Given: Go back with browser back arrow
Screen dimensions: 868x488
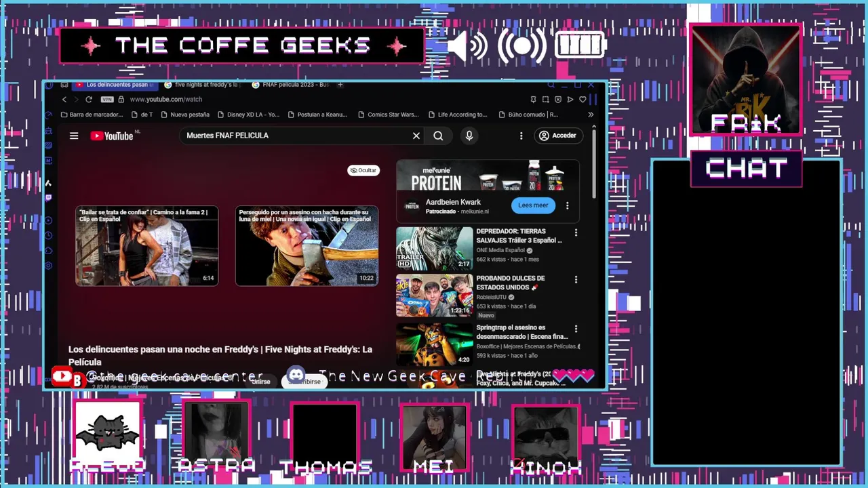Looking at the screenshot, I should pos(64,99).
